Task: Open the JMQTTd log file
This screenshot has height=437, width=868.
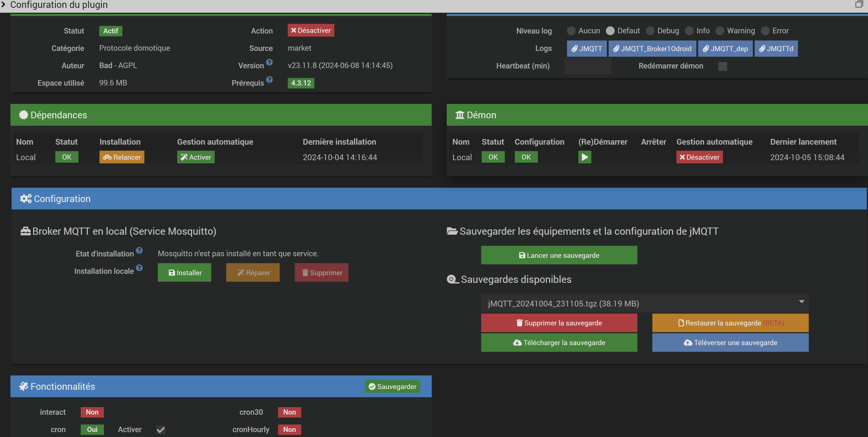Action: coord(776,49)
